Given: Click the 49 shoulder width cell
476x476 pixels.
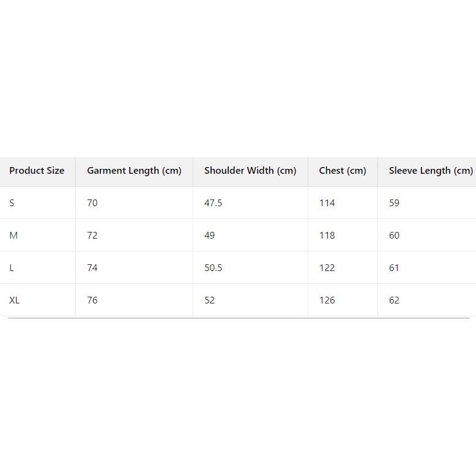Looking at the screenshot, I should coord(210,236).
